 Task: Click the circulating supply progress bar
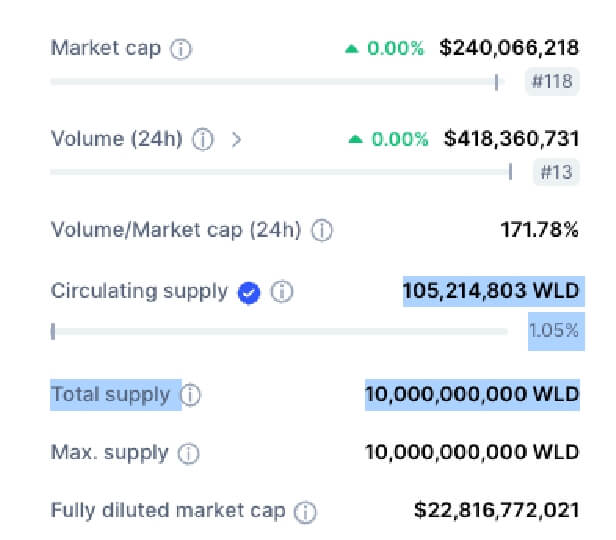click(279, 332)
